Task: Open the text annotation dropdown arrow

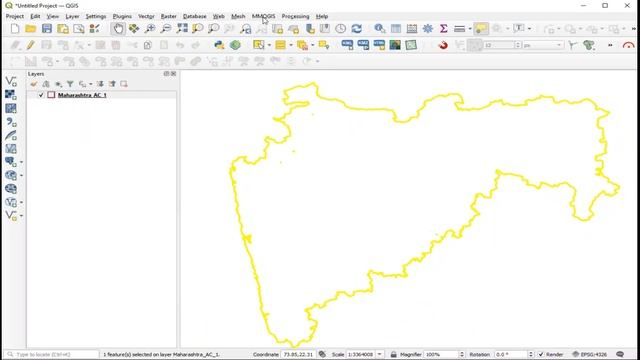Action: pyautogui.click(x=529, y=29)
